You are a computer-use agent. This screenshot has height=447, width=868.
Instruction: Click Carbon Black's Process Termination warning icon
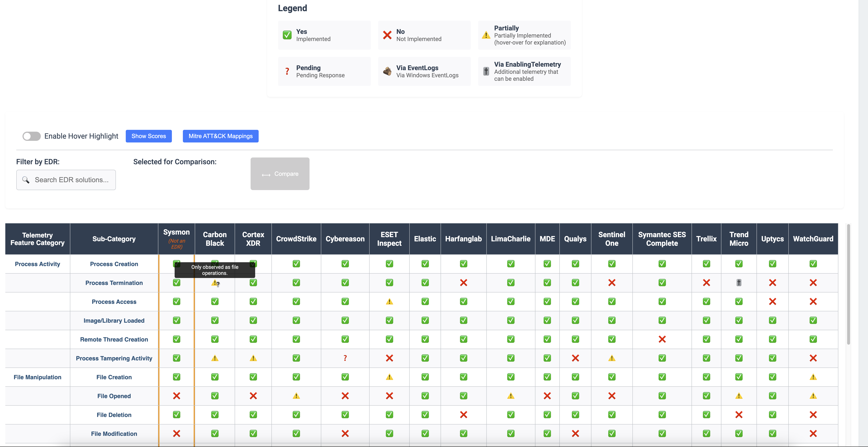click(x=215, y=283)
